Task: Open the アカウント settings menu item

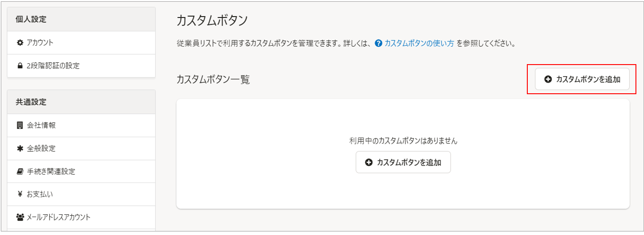Action: (40, 43)
